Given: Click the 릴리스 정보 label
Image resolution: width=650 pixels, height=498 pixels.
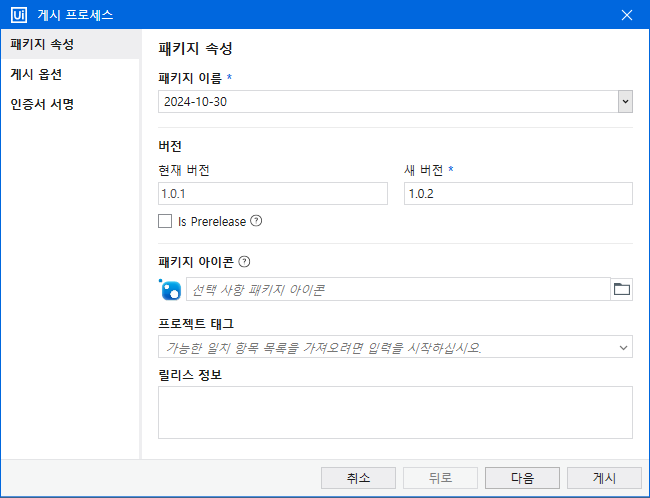Looking at the screenshot, I should [x=190, y=375].
